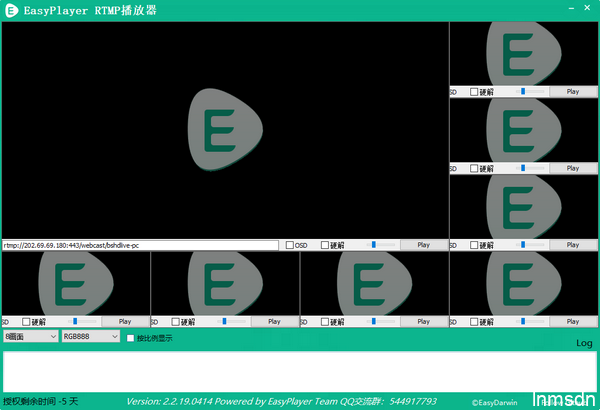Click the ©EasyDarwin copyright text
This screenshot has width=600, height=410.
(494, 403)
